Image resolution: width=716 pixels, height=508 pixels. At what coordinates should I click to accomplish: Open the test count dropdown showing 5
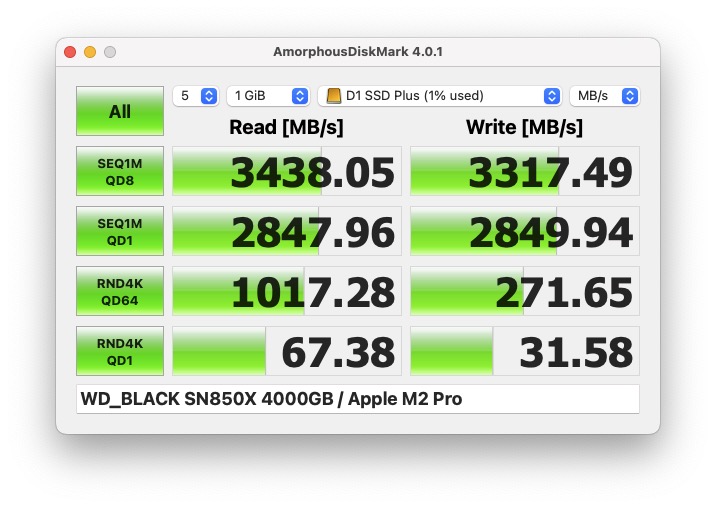(x=195, y=96)
